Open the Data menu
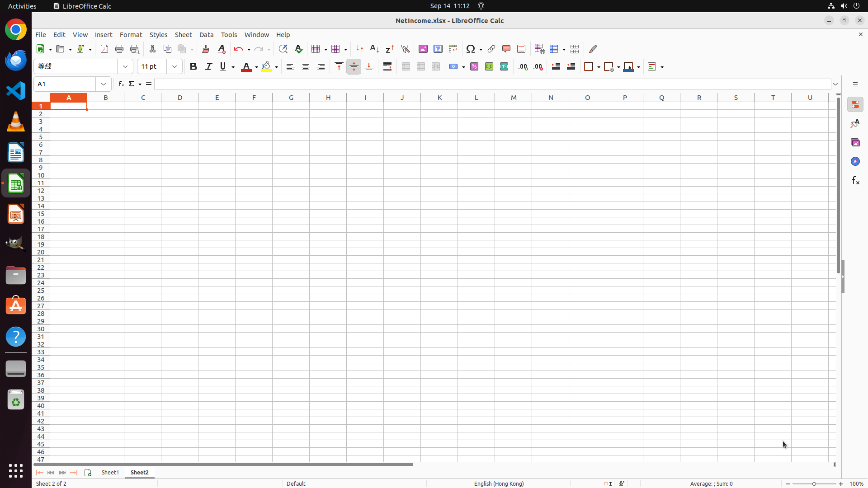 [x=206, y=35]
